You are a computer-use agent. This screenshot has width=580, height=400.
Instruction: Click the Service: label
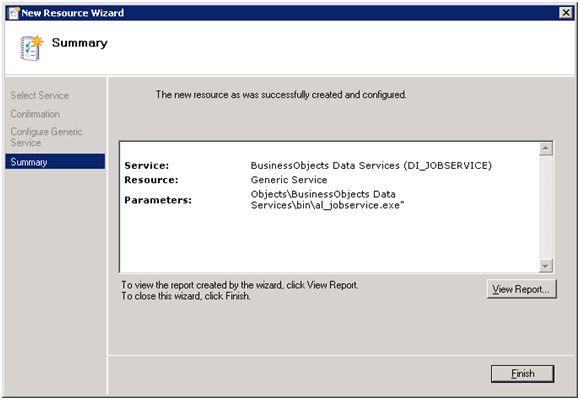point(146,165)
